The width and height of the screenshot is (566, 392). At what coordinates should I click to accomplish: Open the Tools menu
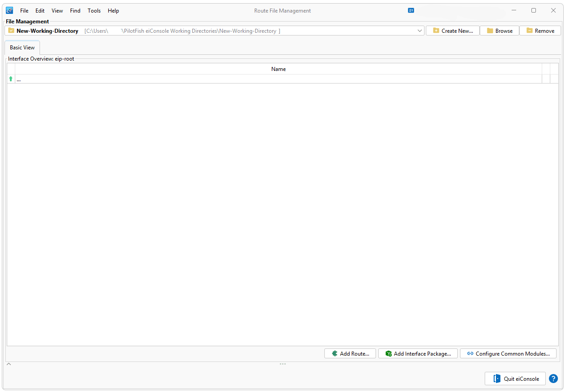[94, 10]
